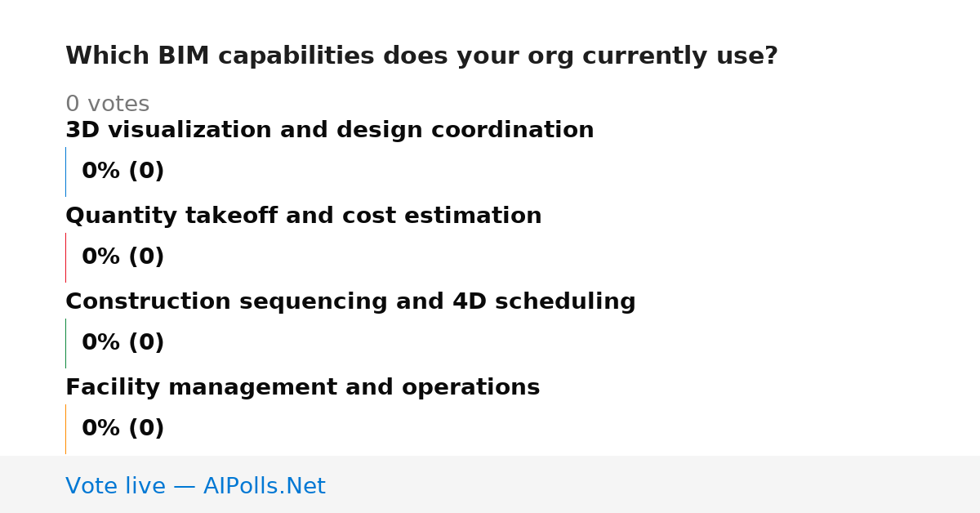Click the red result bar for Quantity takeoff
980x513 pixels.
[x=65, y=257]
